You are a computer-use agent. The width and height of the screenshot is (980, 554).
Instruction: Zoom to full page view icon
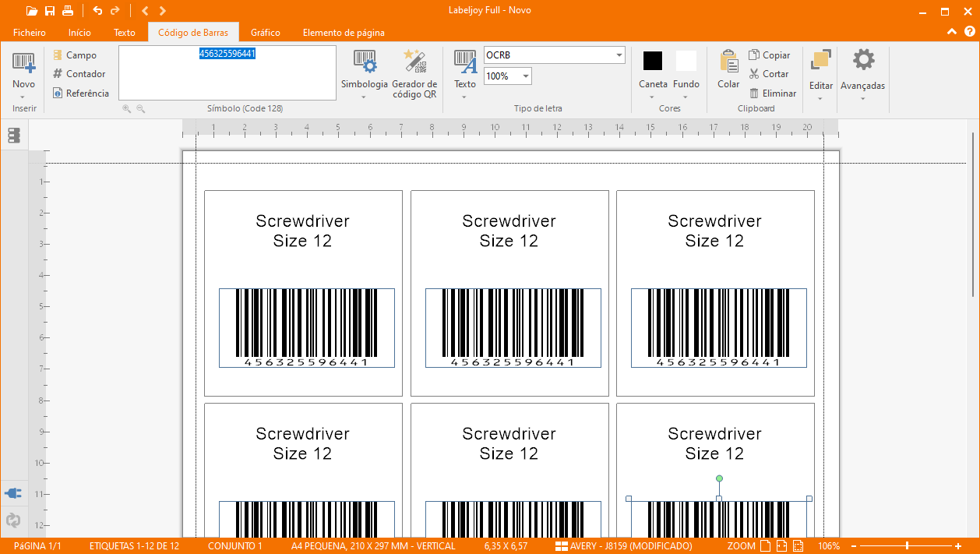coord(766,546)
